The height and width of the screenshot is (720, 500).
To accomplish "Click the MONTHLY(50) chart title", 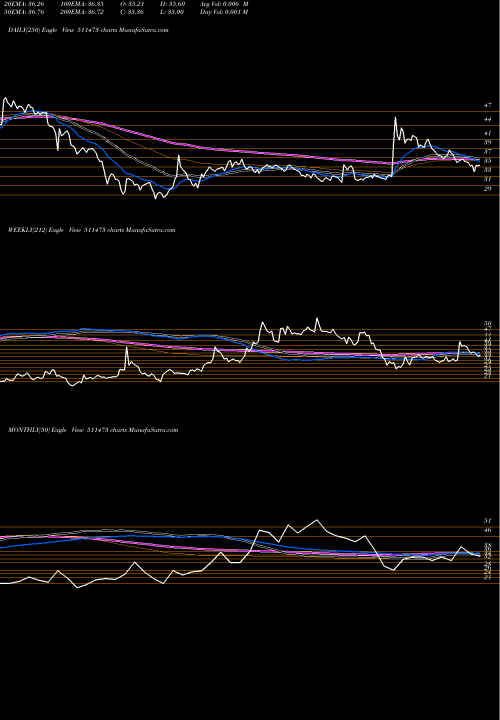I will [93, 430].
